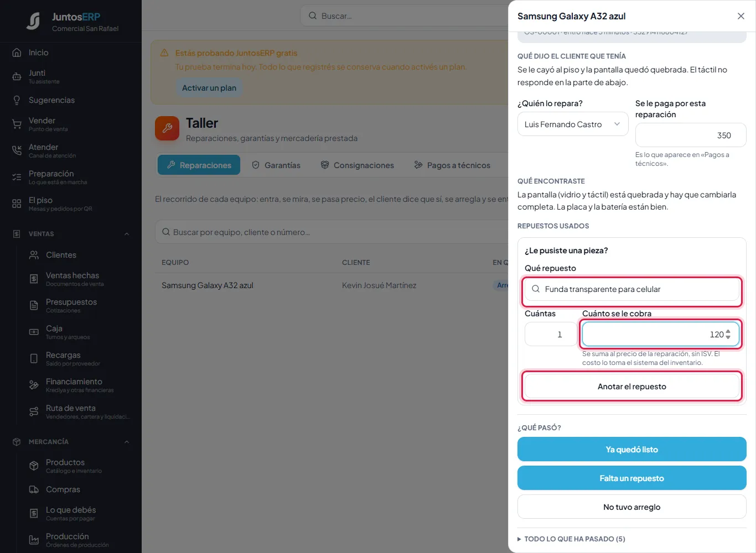Open the ¿Quién lo repara? technician dropdown
The width and height of the screenshot is (756, 553).
[573, 124]
